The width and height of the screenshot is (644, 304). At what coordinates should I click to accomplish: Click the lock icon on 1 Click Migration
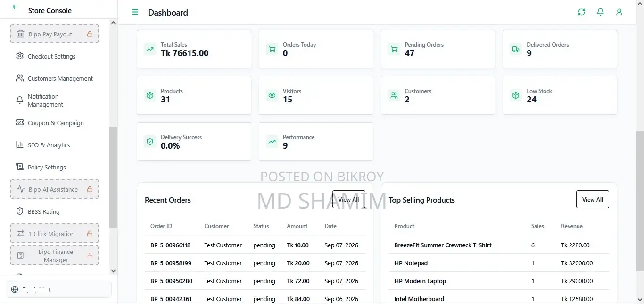[x=90, y=234]
